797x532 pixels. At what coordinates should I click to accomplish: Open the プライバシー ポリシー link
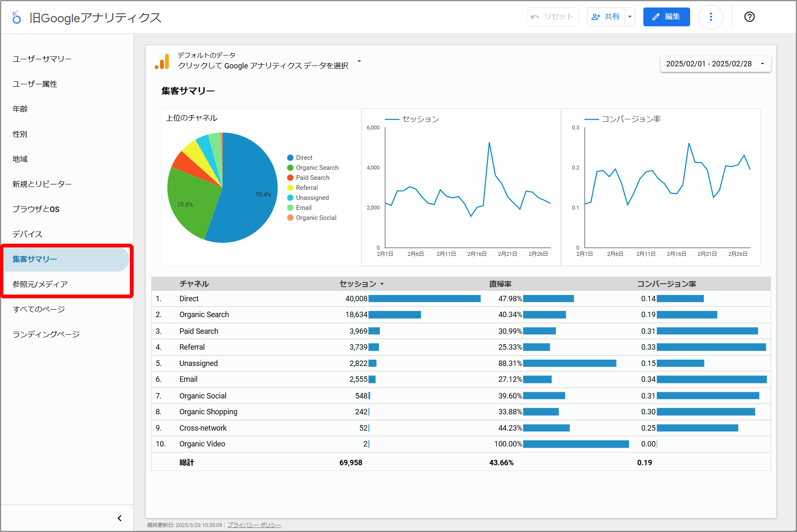(254, 525)
